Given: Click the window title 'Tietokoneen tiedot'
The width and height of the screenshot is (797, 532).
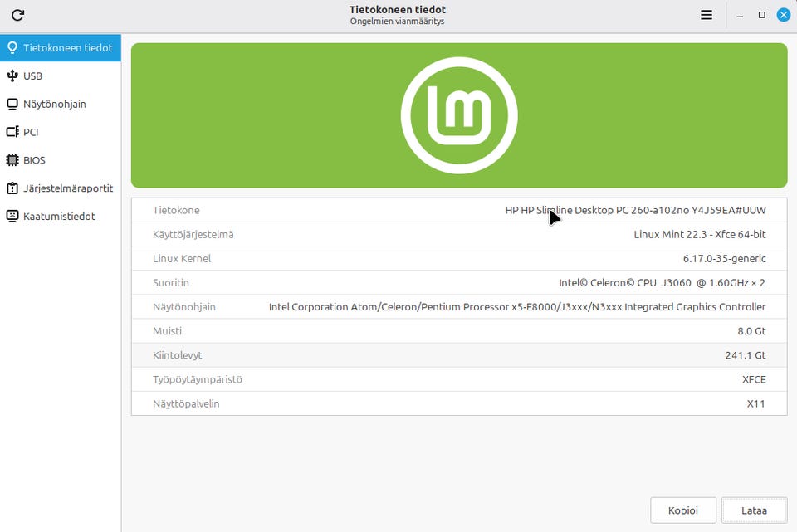Looking at the screenshot, I should [x=398, y=10].
